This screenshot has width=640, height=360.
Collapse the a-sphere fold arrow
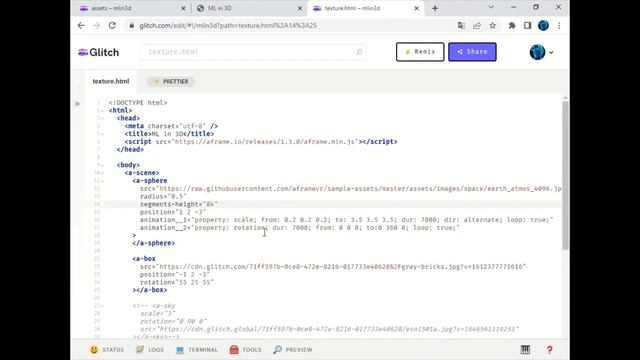tap(102, 181)
